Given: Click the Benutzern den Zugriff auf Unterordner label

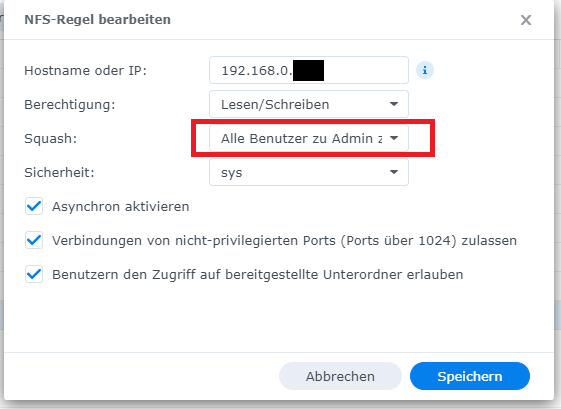Looking at the screenshot, I should click(258, 275).
